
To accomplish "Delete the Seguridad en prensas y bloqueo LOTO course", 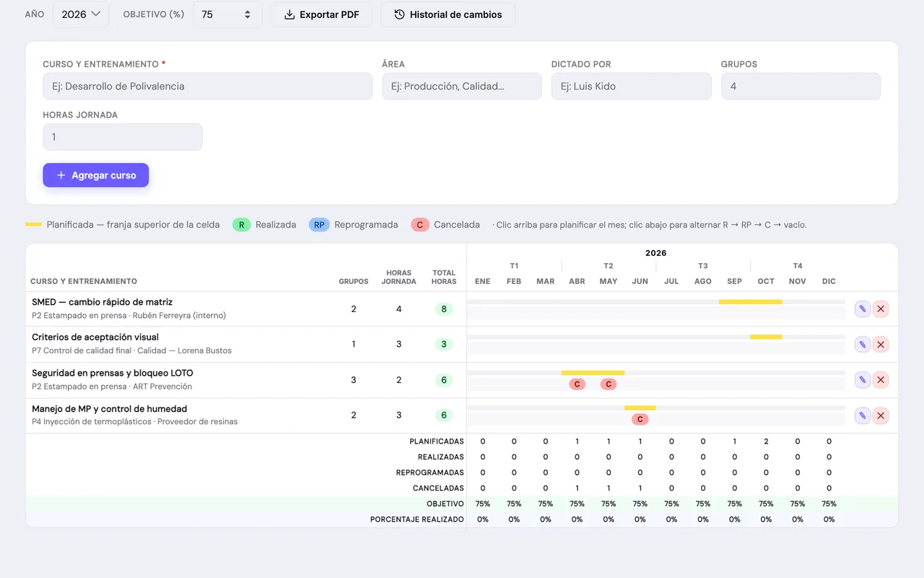I will [881, 380].
